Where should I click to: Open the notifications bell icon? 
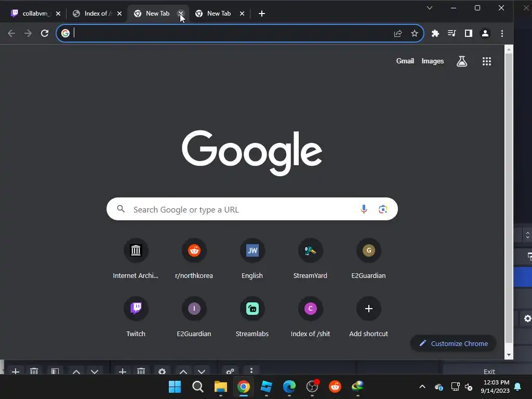[x=518, y=387]
